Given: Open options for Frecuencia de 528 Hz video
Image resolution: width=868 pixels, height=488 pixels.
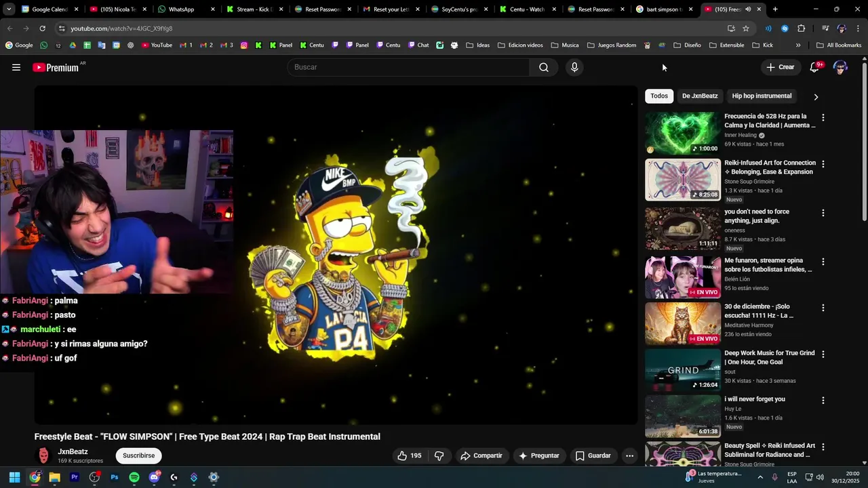Looking at the screenshot, I should point(823,117).
